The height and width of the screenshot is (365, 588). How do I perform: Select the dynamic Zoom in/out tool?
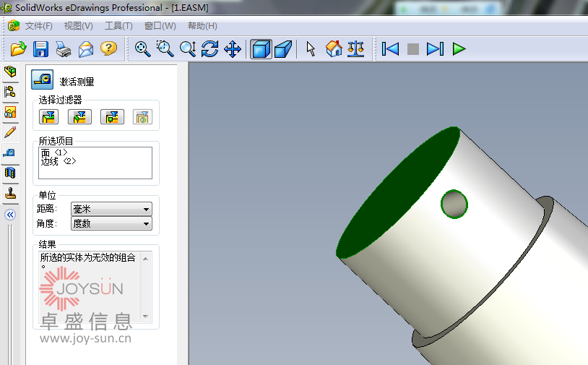(x=188, y=48)
